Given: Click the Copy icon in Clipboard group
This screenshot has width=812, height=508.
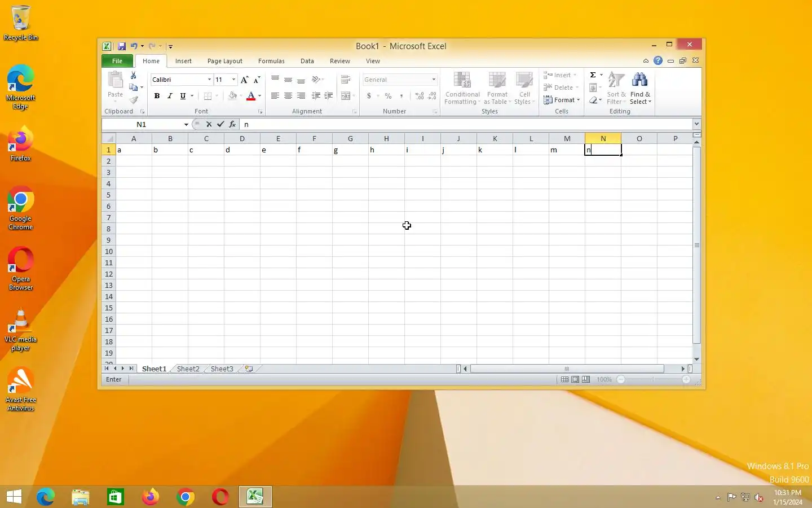Looking at the screenshot, I should (134, 87).
